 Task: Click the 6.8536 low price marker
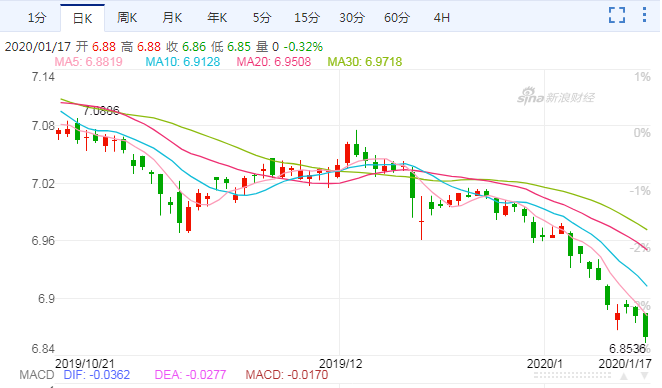(x=627, y=349)
